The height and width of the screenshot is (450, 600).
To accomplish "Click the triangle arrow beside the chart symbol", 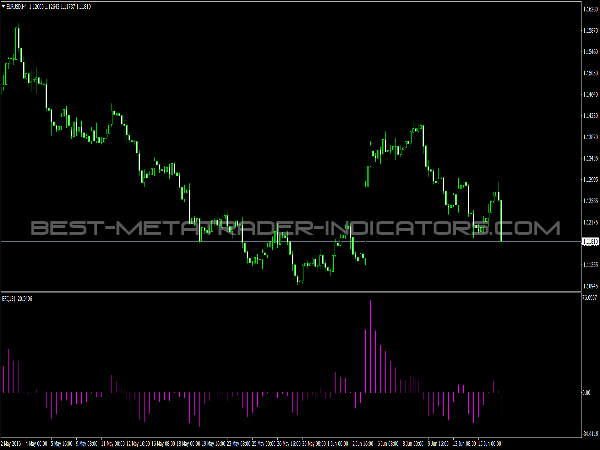I will pyautogui.click(x=3, y=7).
